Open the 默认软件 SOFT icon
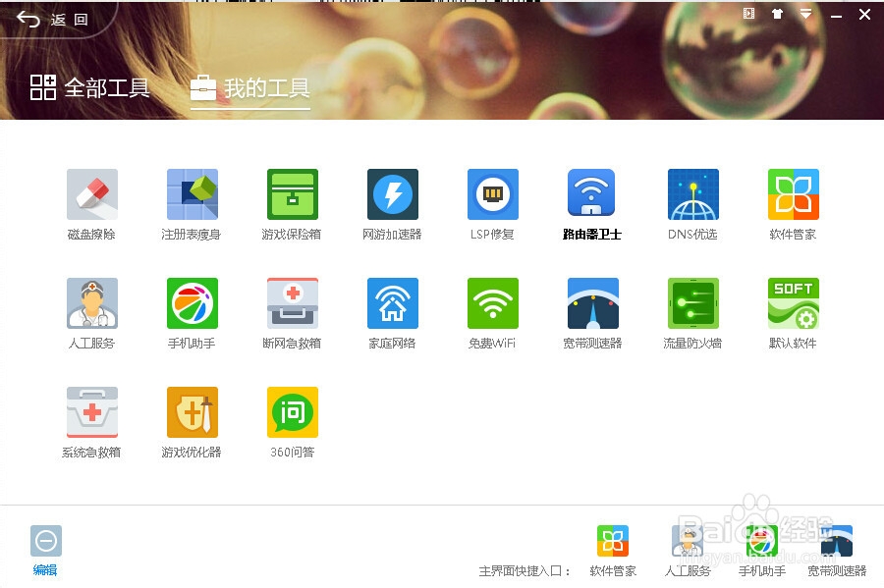 [794, 303]
